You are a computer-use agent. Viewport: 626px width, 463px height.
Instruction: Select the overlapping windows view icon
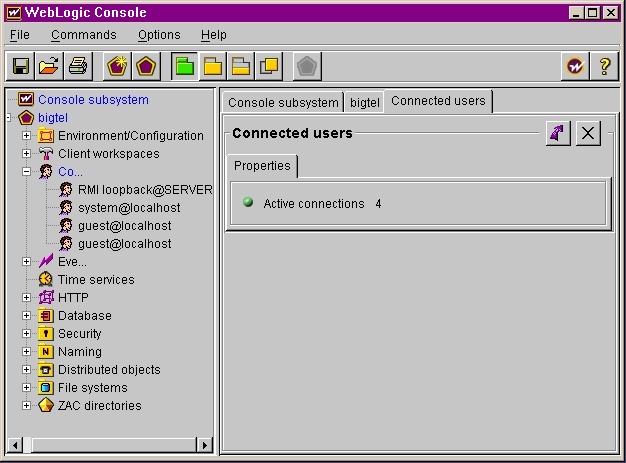click(x=269, y=66)
